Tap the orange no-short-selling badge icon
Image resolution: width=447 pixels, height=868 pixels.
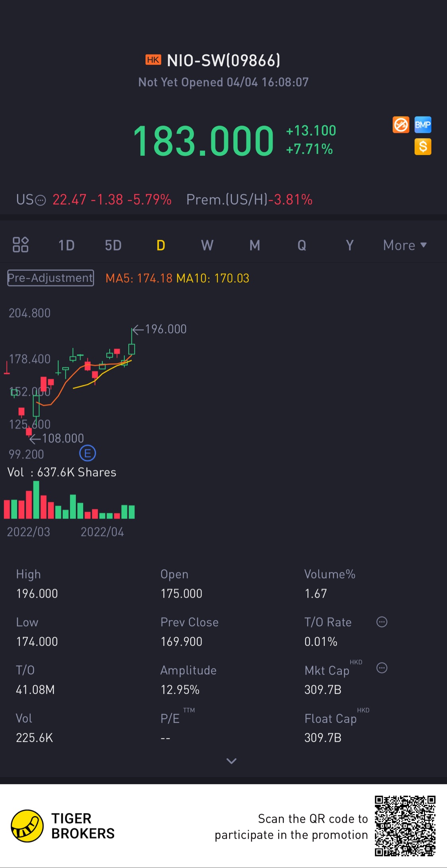pyautogui.click(x=401, y=125)
